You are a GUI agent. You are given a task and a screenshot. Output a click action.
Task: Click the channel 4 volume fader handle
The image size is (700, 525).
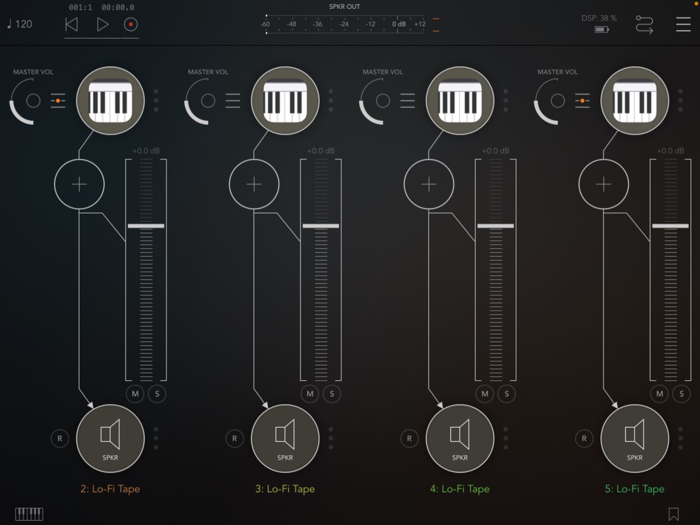coord(496,226)
